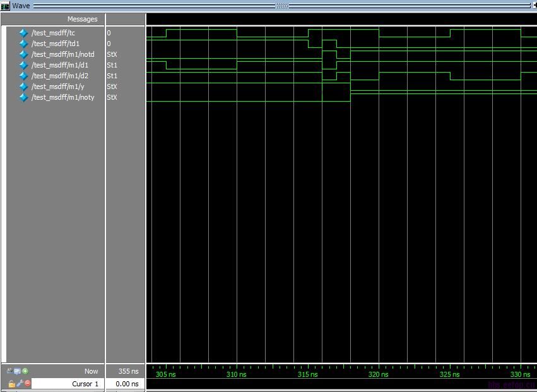This screenshot has height=392, width=537.
Task: Click the diamond icon beside /test_msdff/tc
Action: [x=23, y=33]
